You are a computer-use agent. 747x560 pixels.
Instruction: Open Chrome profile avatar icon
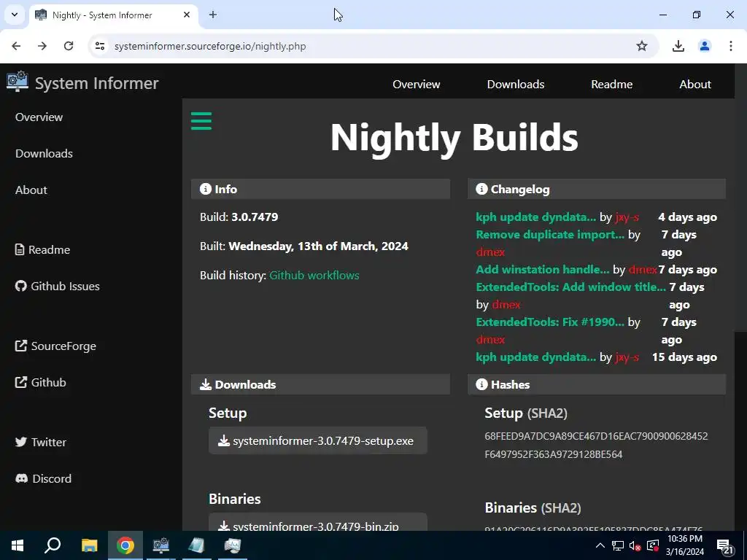click(704, 46)
